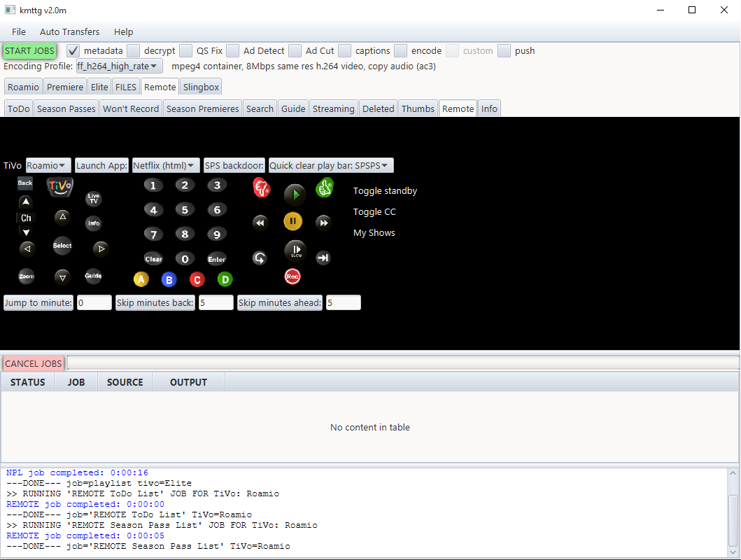This screenshot has width=741, height=560.
Task: Click the green Play button
Action: (295, 194)
